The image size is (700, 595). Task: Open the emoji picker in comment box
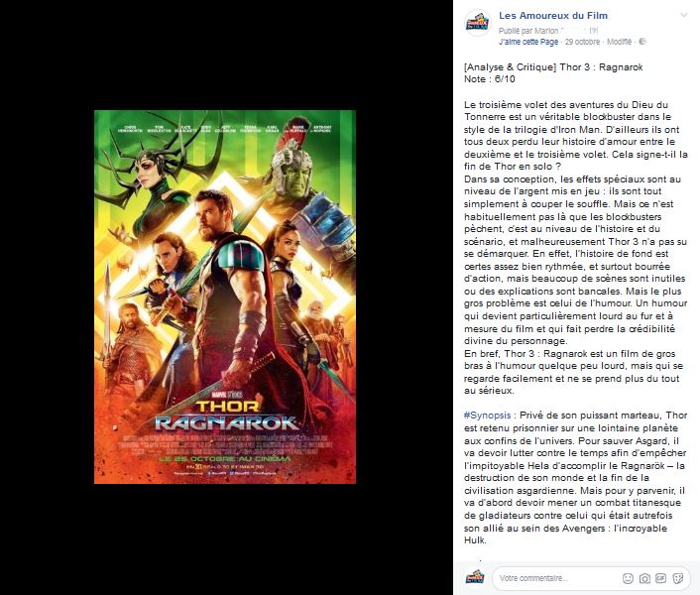tap(628, 578)
